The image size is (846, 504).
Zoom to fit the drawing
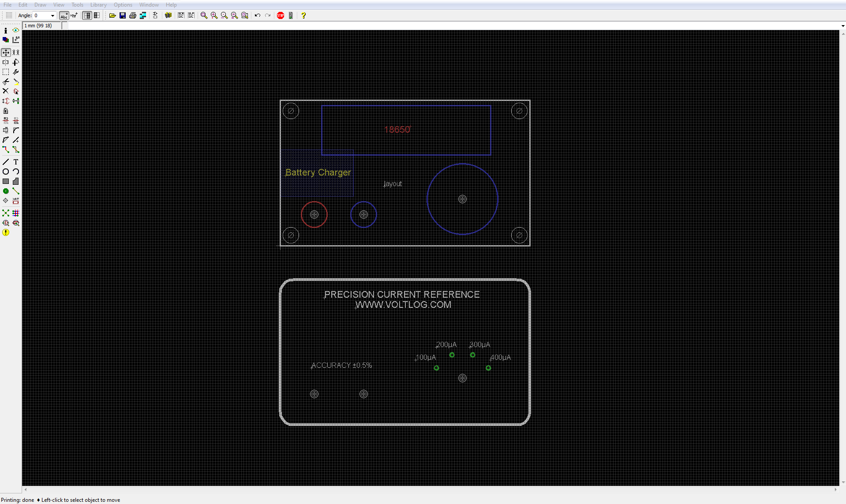point(204,16)
